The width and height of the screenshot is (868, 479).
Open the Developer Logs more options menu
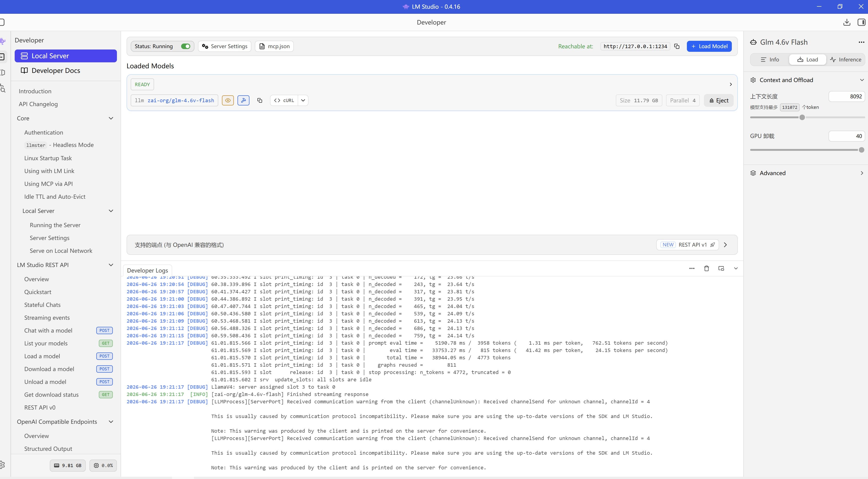[x=692, y=268]
